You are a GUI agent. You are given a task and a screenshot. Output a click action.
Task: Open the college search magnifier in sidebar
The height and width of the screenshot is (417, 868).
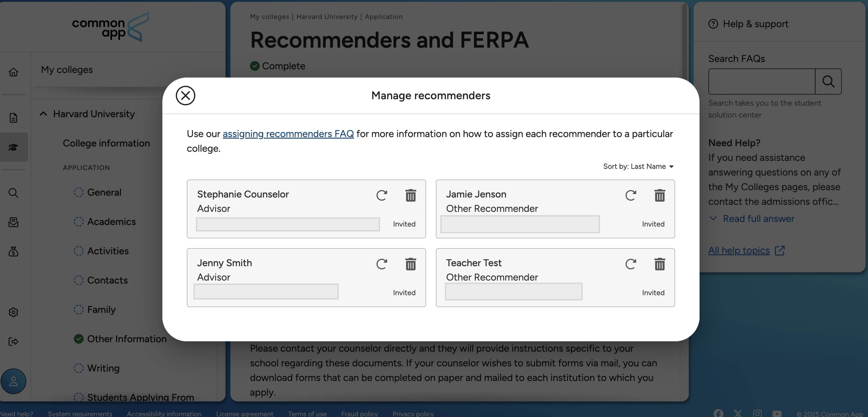13,193
